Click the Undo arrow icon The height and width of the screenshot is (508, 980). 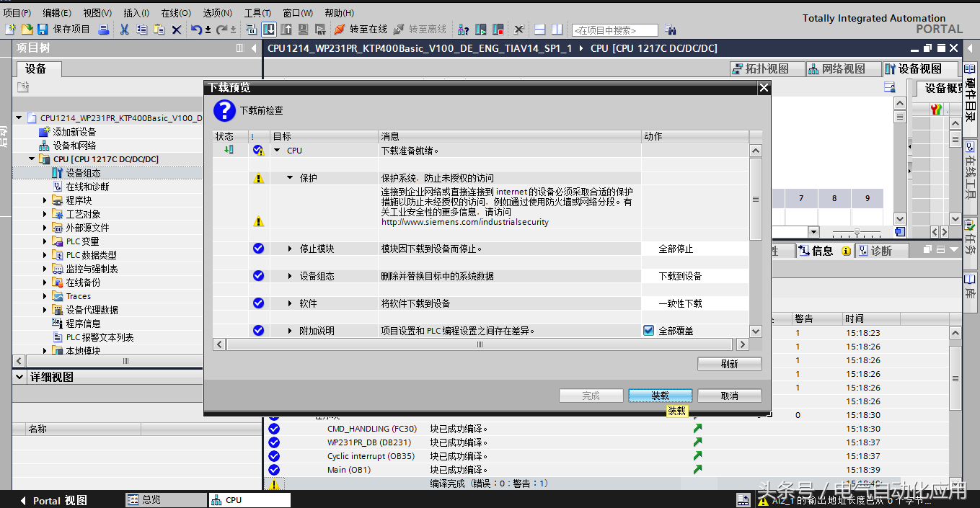[x=197, y=30]
